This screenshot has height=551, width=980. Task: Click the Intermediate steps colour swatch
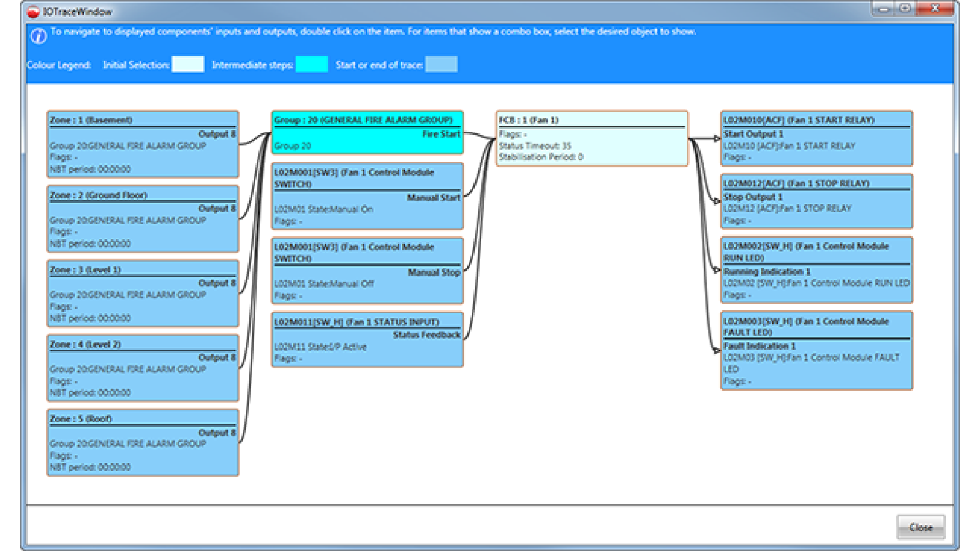click(311, 64)
